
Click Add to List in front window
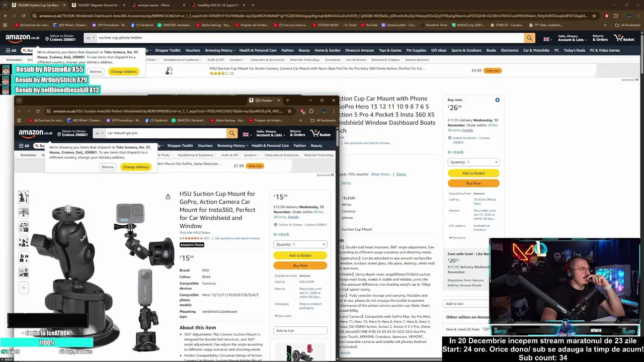tap(300, 330)
